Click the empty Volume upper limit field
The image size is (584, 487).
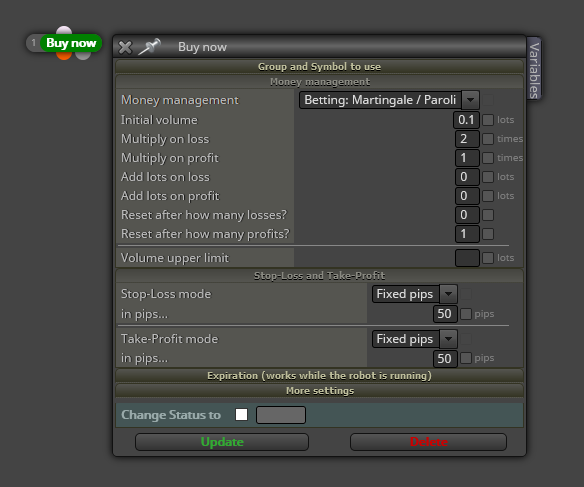click(467, 258)
